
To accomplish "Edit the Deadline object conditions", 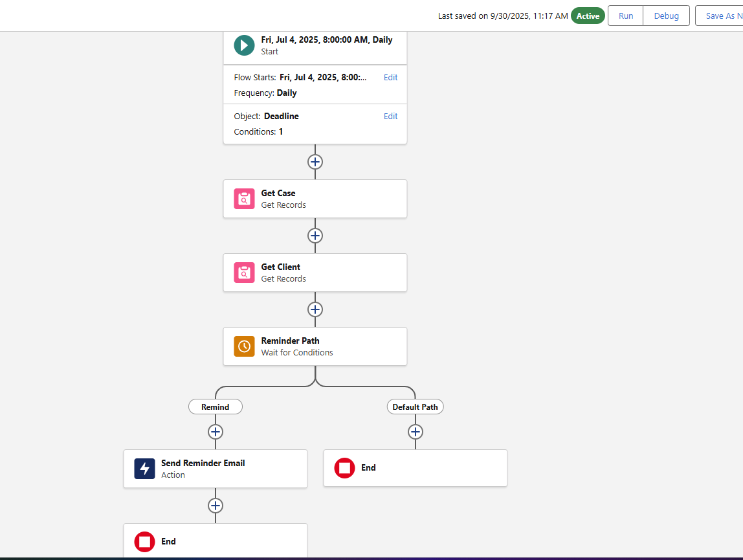I will [390, 117].
